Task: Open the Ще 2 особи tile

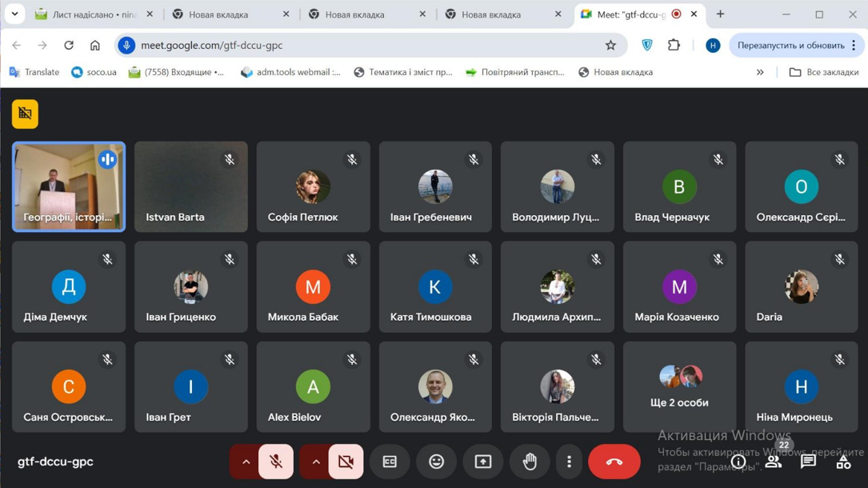Action: (679, 386)
